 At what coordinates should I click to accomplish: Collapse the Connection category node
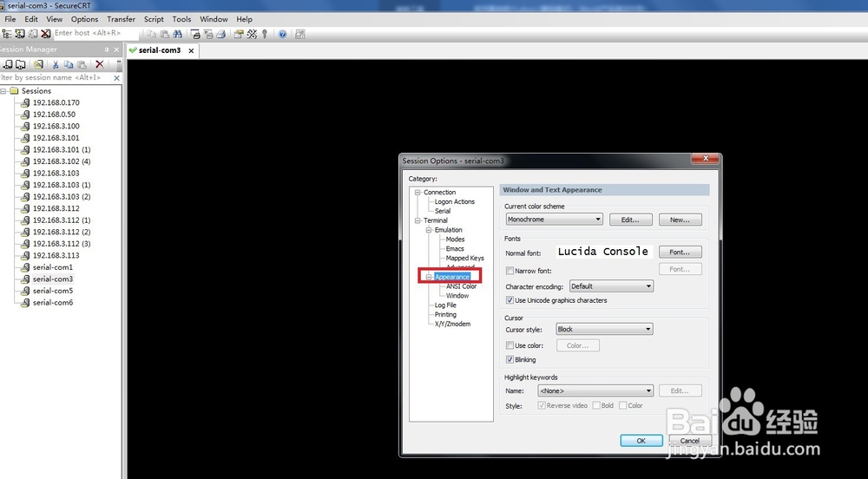[x=418, y=193]
